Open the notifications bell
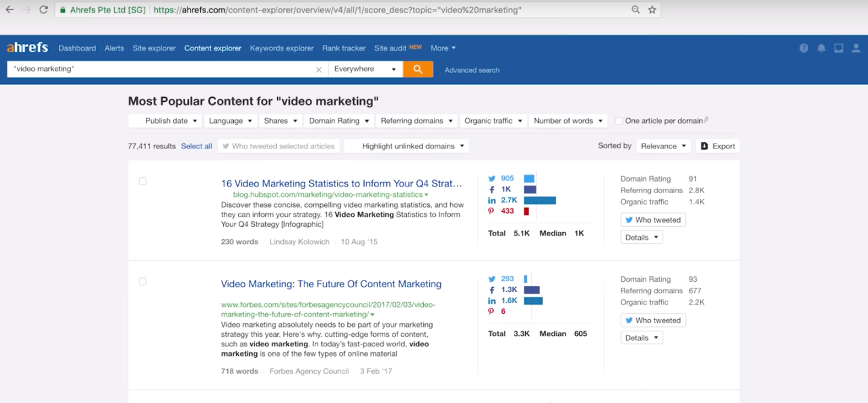 (821, 48)
